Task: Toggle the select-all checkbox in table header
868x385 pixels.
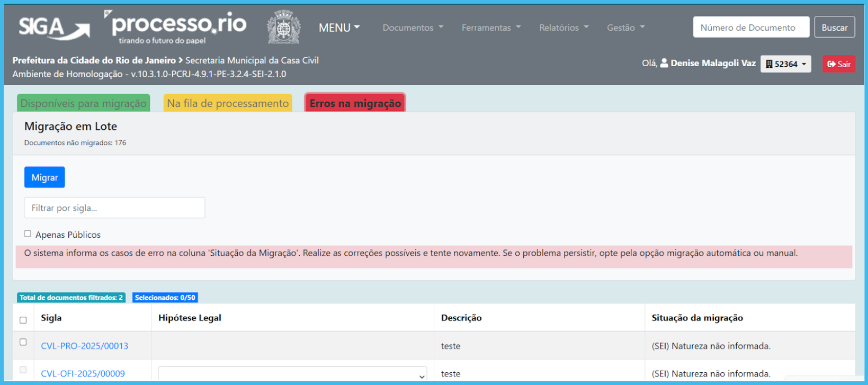Action: click(x=23, y=320)
